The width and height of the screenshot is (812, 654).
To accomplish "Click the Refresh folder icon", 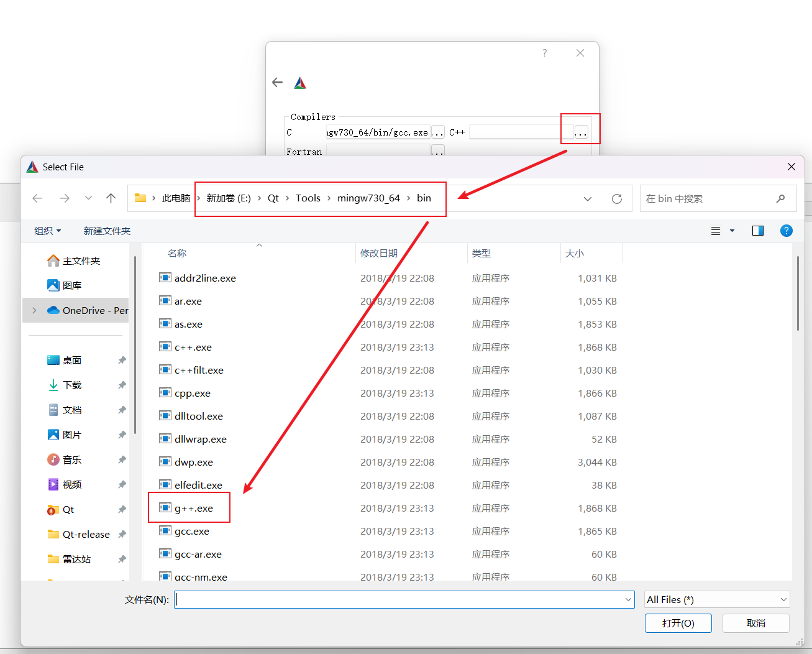I will [x=616, y=199].
